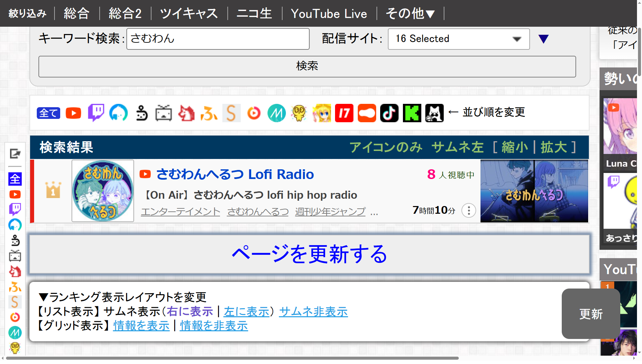Open the YouTube Live tab

[329, 14]
